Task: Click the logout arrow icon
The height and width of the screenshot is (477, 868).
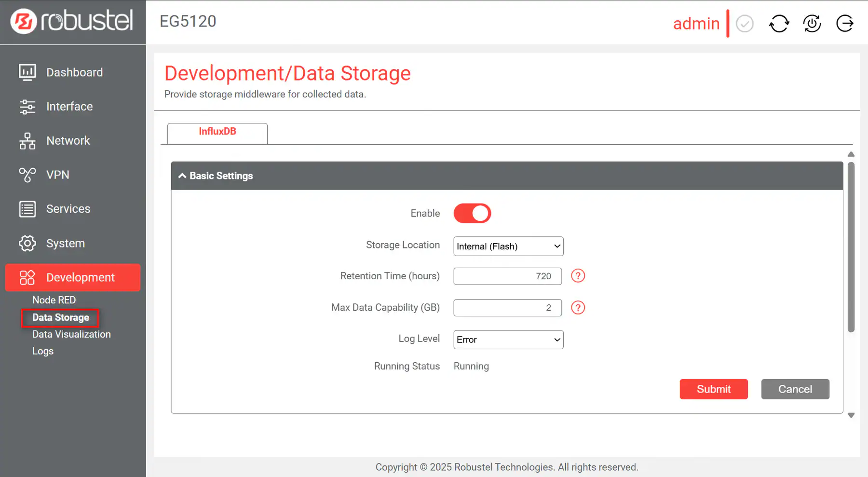Action: [x=845, y=23]
